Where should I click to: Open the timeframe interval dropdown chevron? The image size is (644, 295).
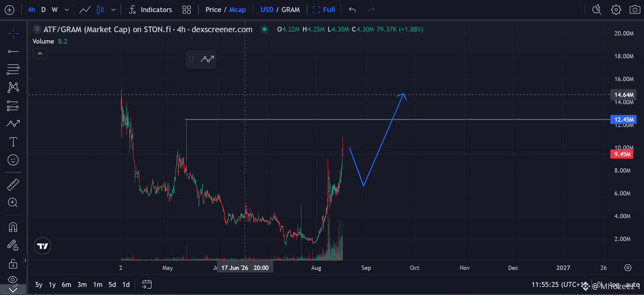pyautogui.click(x=67, y=10)
